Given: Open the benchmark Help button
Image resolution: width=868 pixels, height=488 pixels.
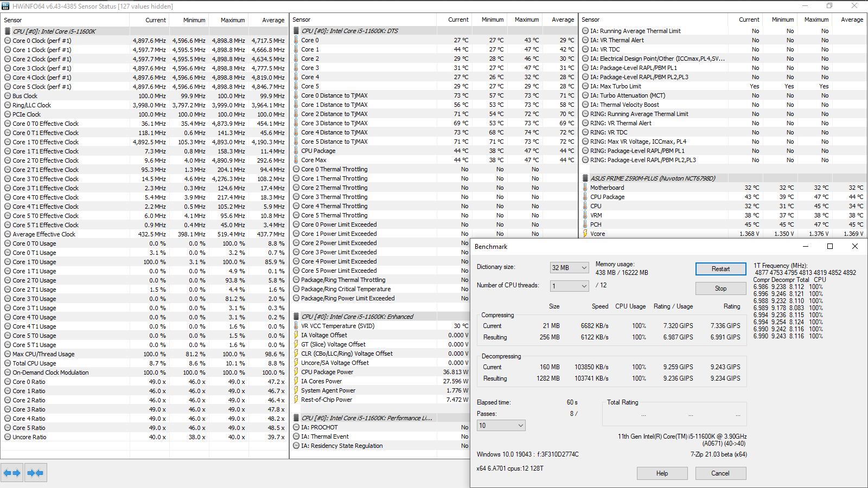Looking at the screenshot, I should click(x=662, y=473).
